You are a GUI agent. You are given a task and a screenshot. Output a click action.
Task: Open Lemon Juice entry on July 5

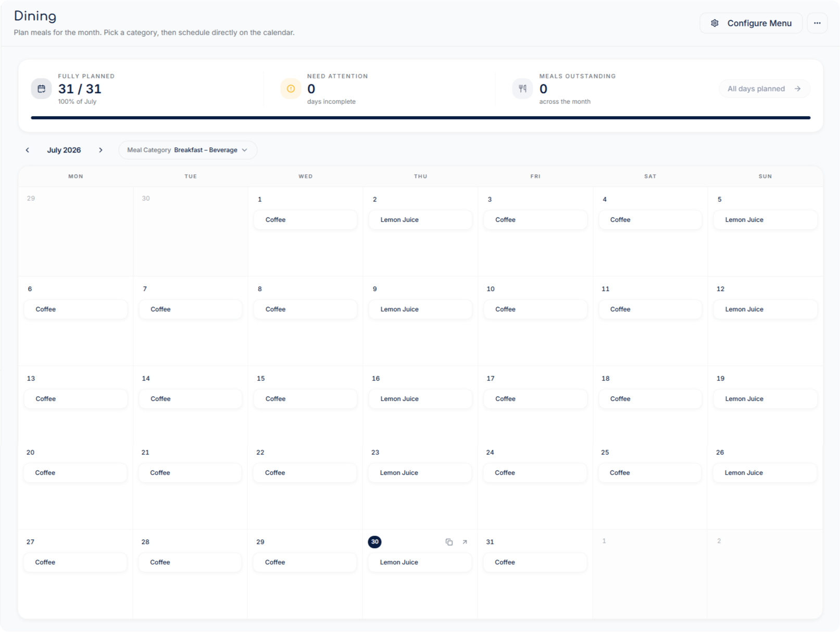[x=765, y=220]
